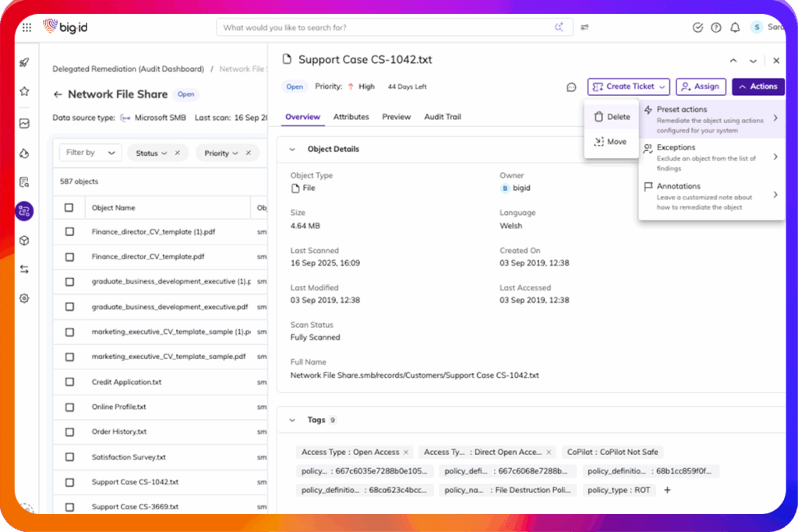Open Delegated Remediation breadcrumb link
Viewport: 798px width, 532px height.
tap(128, 69)
